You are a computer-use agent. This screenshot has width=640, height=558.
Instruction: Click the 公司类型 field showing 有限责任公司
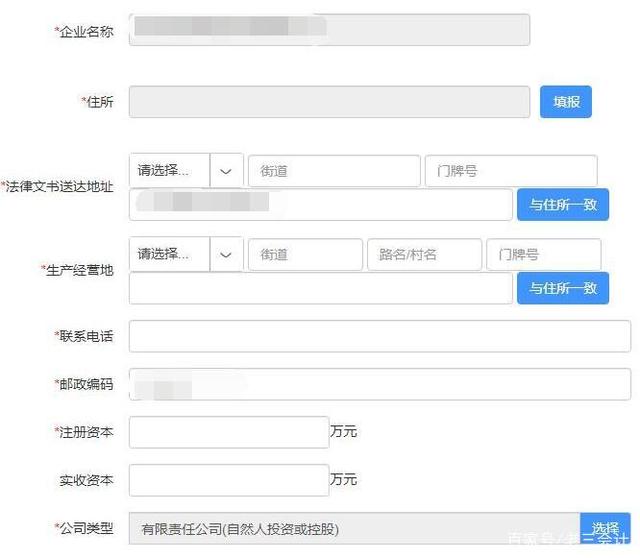pyautogui.click(x=354, y=529)
